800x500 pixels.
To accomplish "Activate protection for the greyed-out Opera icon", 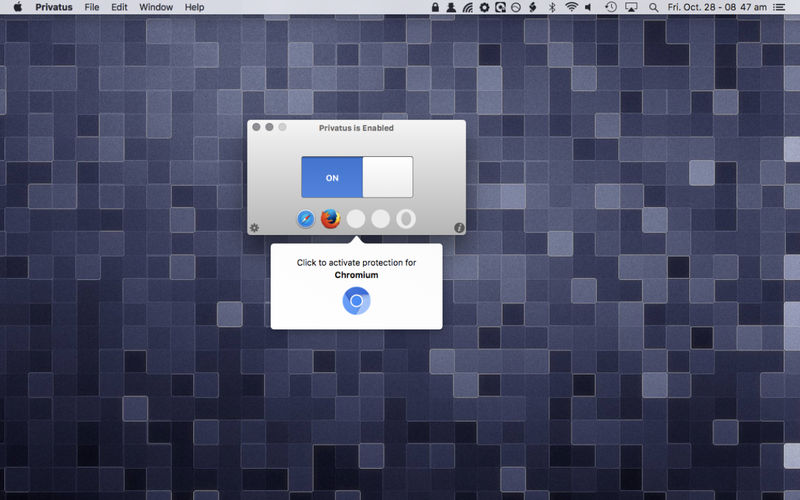I will (x=405, y=219).
